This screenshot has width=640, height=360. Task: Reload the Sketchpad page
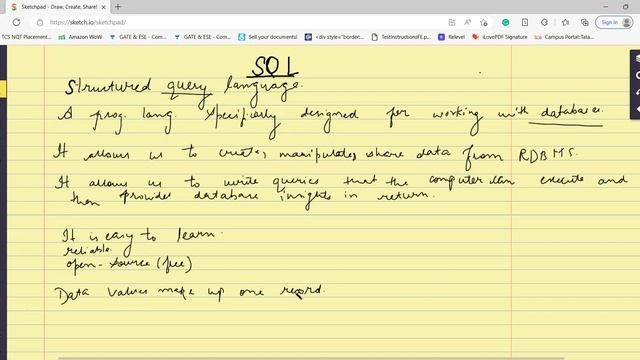(x=16, y=22)
